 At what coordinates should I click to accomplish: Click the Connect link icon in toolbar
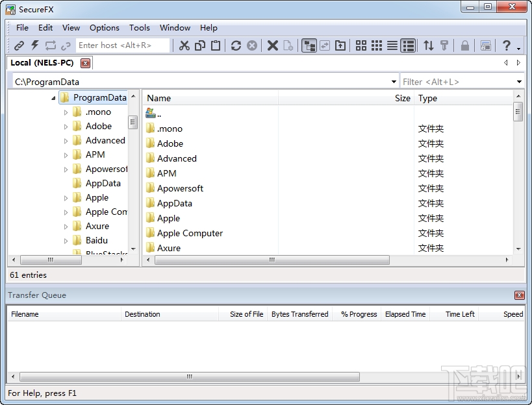point(19,45)
